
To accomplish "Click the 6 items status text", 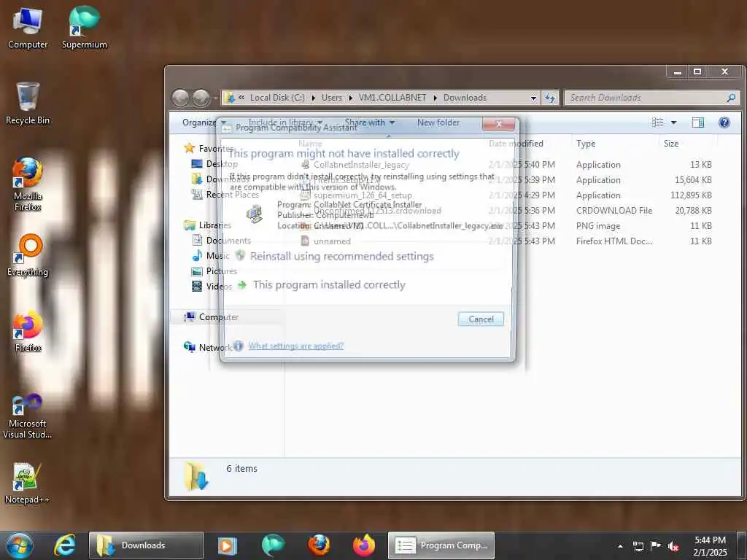I will tap(241, 469).
